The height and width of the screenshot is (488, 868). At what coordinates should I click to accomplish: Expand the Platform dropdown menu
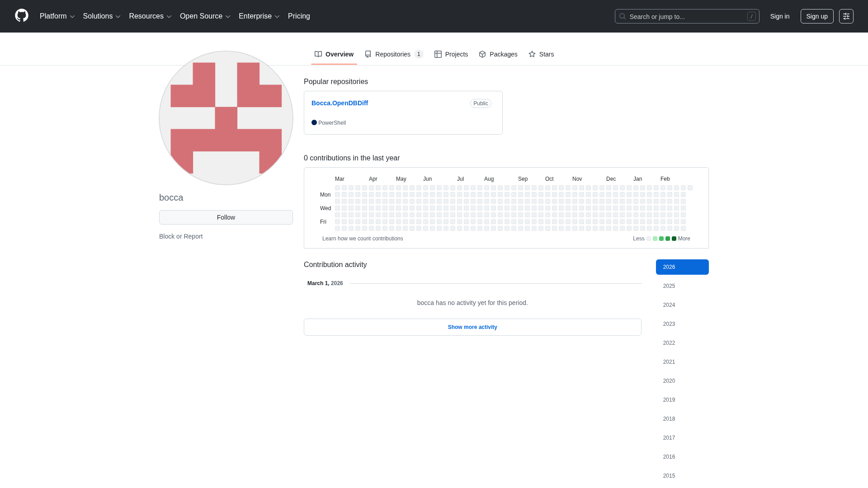[57, 16]
